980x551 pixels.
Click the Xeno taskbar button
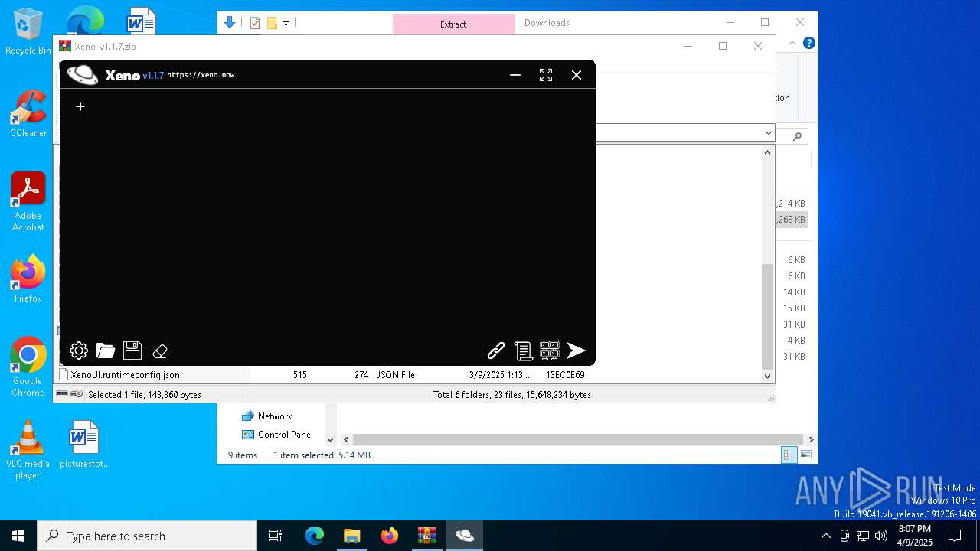point(465,536)
